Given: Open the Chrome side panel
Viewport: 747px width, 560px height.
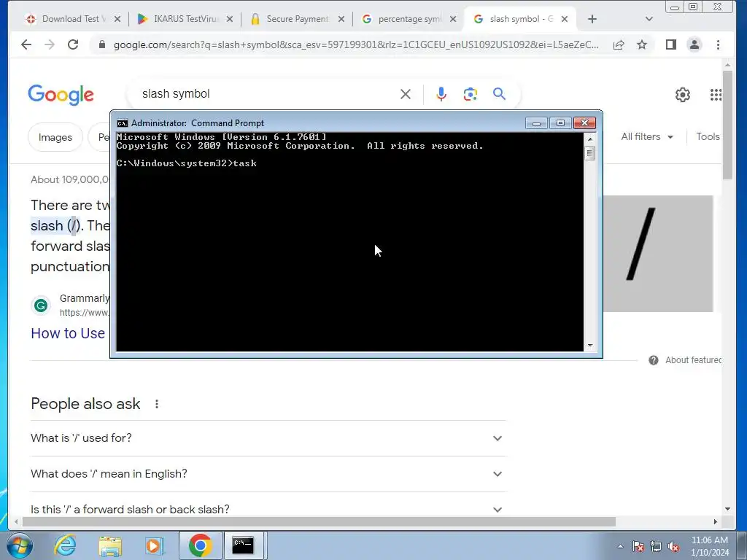Looking at the screenshot, I should (671, 44).
